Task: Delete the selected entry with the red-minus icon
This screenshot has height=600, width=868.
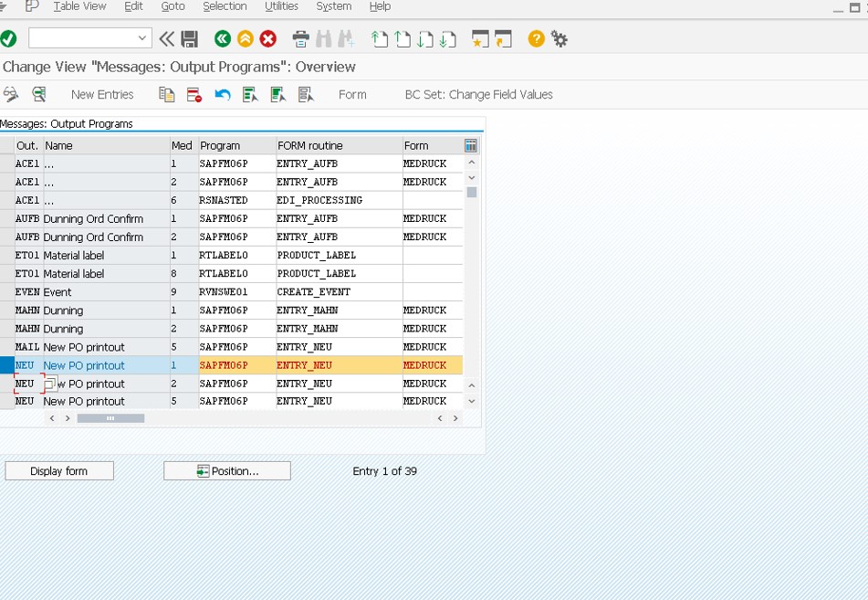Action: click(194, 94)
